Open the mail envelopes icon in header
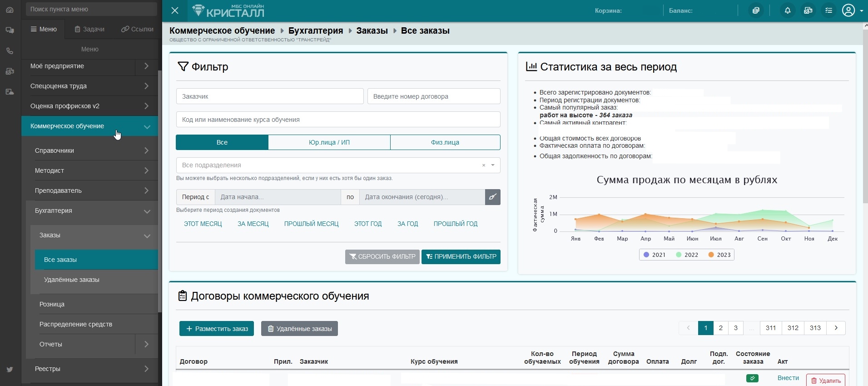Screen dimensions: 868x386 (808, 10)
